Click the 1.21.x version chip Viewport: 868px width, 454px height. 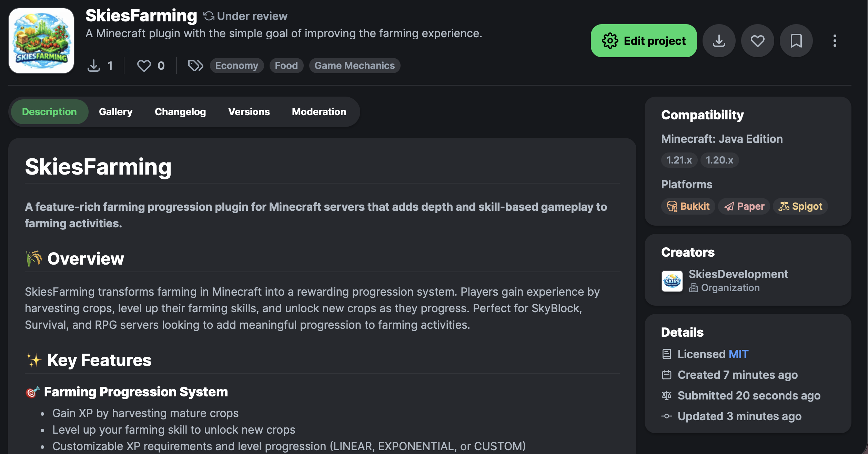click(679, 160)
